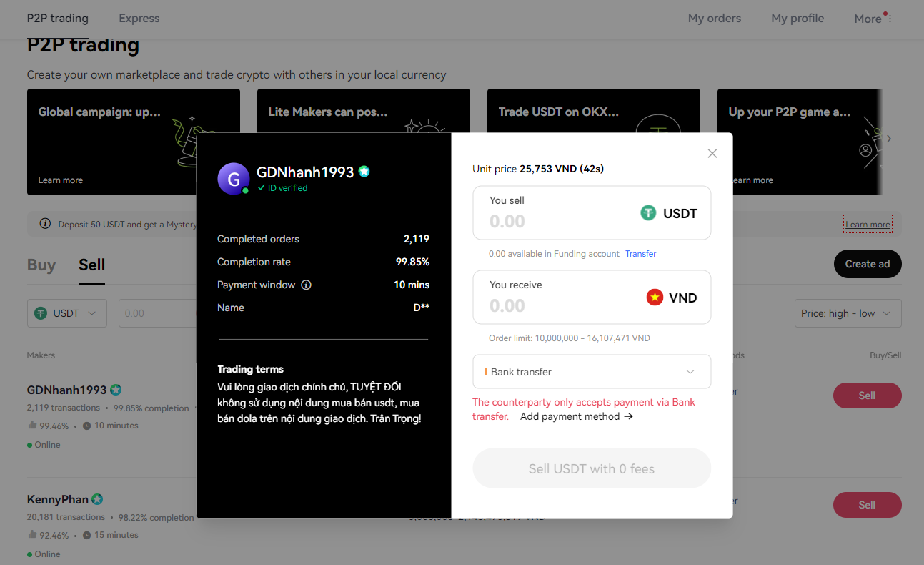This screenshot has width=924, height=565.
Task: Click Sell USDT with 0 fees button
Action: [x=592, y=468]
